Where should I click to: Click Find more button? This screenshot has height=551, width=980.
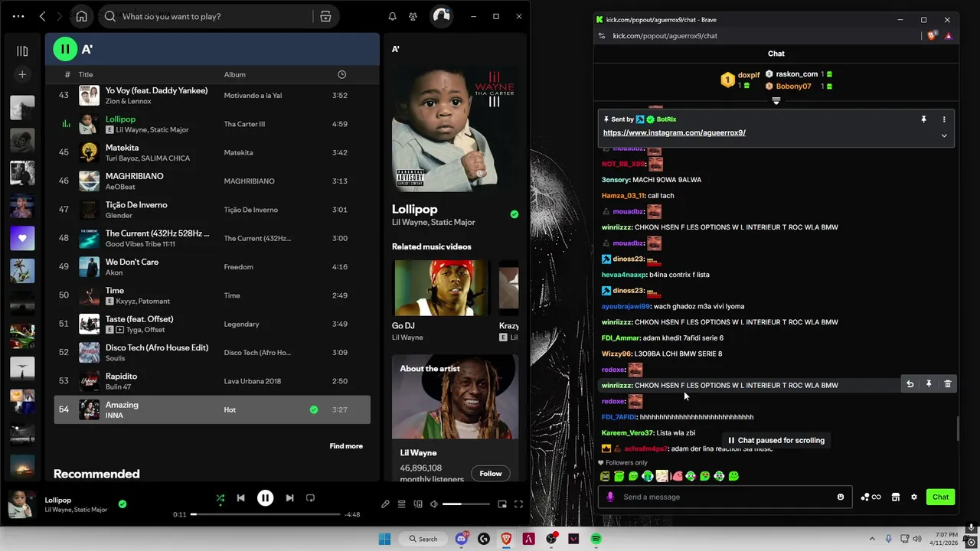click(x=346, y=446)
